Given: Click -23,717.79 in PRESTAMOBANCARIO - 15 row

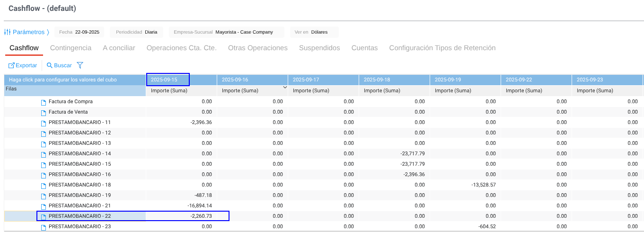Looking at the screenshot, I should pyautogui.click(x=413, y=164).
